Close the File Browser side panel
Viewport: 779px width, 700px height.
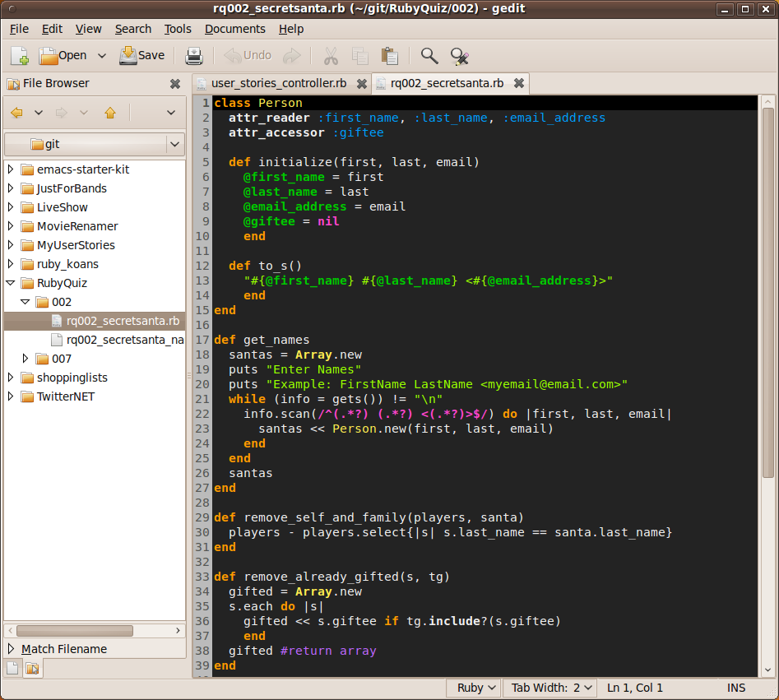pyautogui.click(x=174, y=83)
